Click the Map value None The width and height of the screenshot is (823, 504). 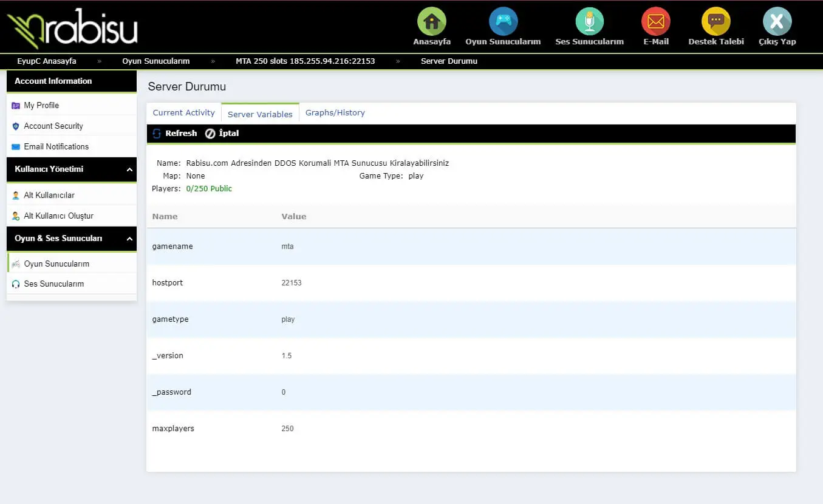(x=196, y=176)
